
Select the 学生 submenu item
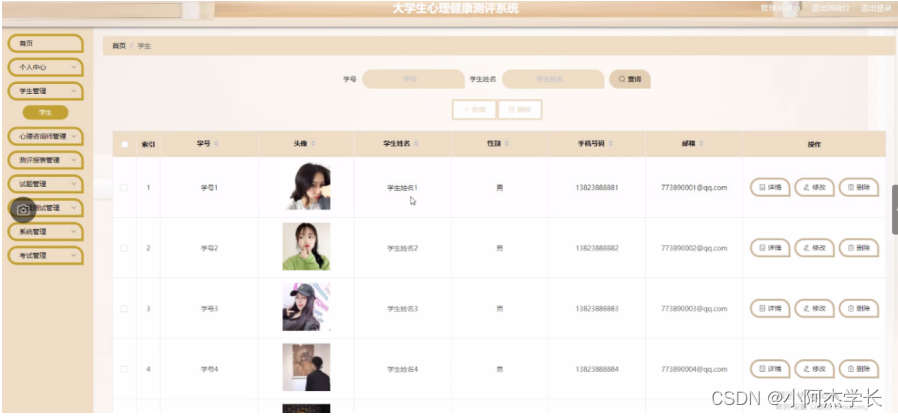[45, 112]
